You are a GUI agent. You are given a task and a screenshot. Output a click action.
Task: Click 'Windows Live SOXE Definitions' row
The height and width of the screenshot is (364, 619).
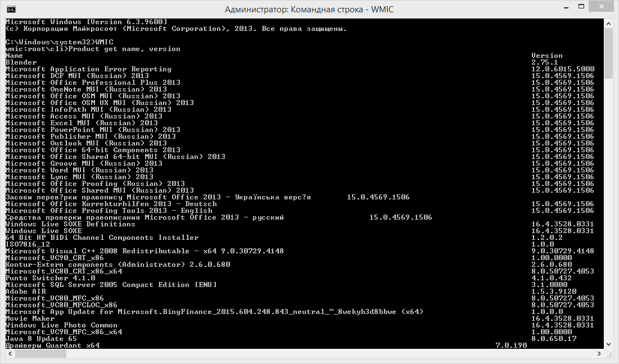point(70,224)
